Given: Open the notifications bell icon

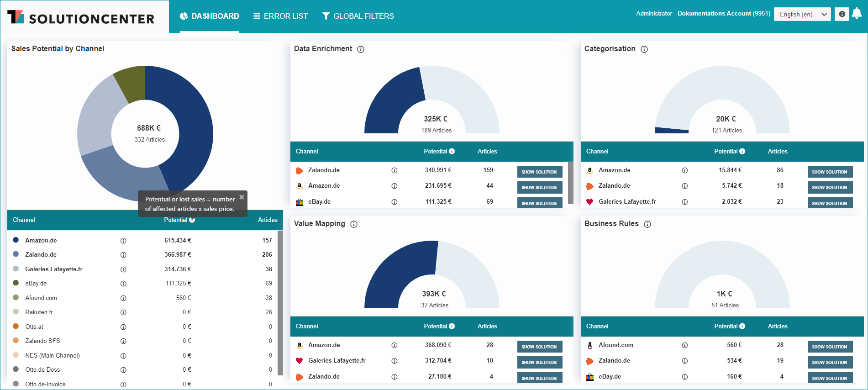Looking at the screenshot, I should pyautogui.click(x=857, y=14).
